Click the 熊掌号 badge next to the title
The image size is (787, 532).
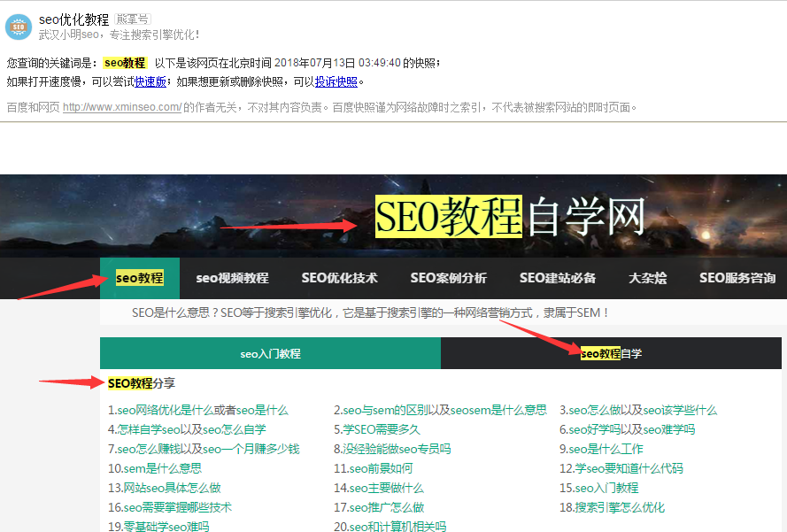coord(132,19)
